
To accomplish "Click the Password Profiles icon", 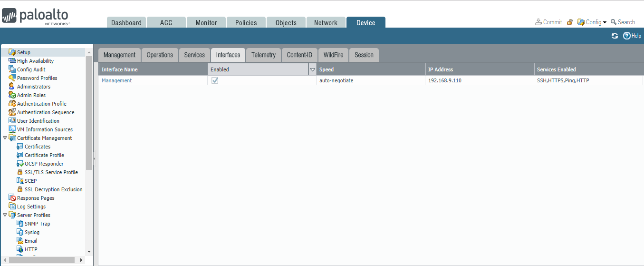I will point(12,78).
